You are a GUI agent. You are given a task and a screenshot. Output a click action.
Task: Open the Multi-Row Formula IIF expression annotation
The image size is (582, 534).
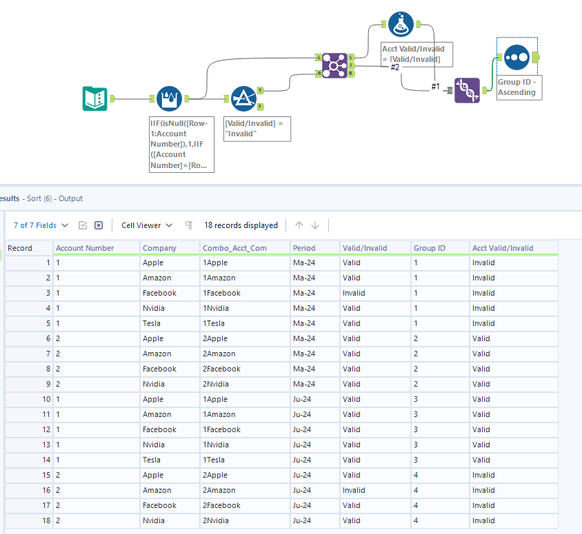[182, 144]
